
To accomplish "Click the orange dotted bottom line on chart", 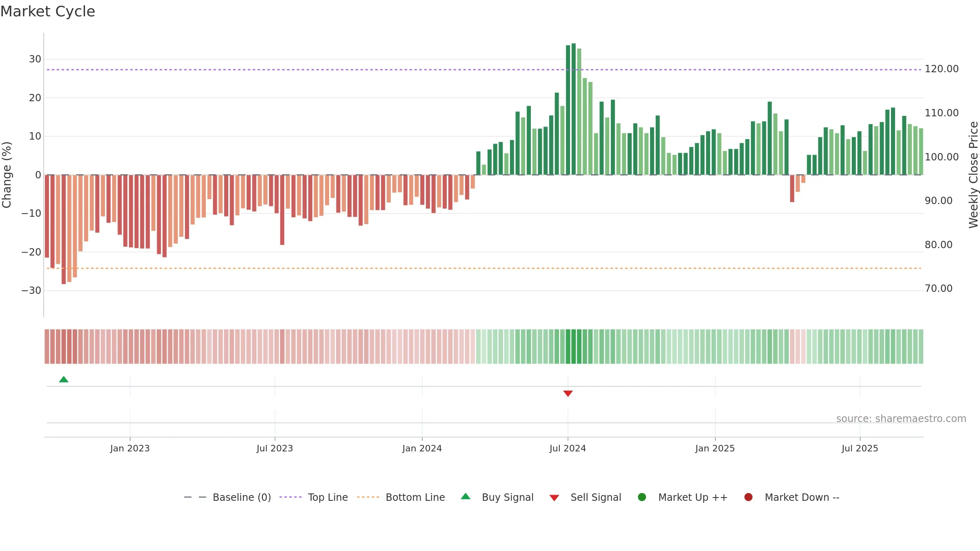I will click(x=484, y=268).
